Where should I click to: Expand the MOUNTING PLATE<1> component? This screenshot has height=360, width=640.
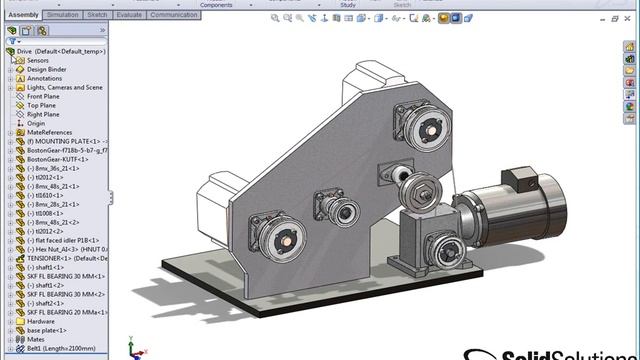[x=11, y=141]
